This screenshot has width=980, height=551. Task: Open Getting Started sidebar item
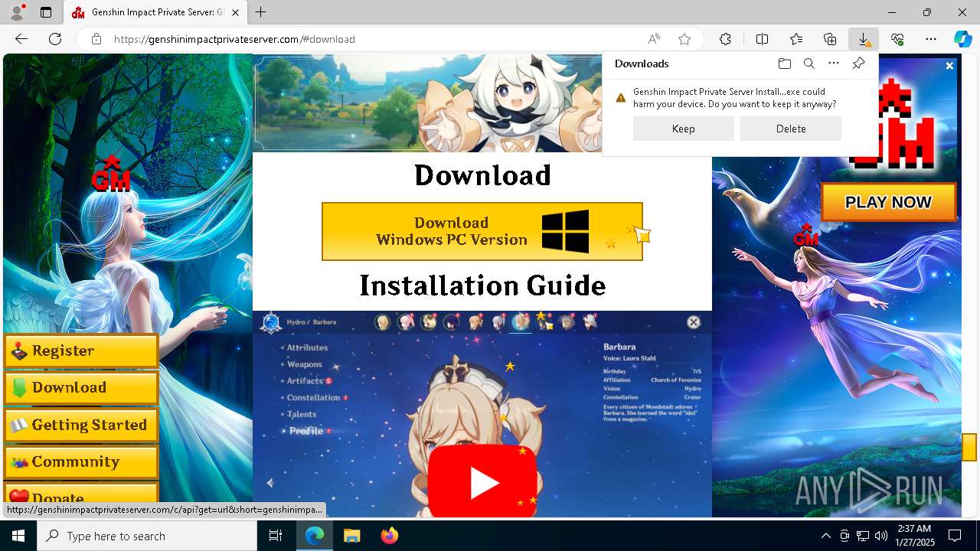[81, 425]
